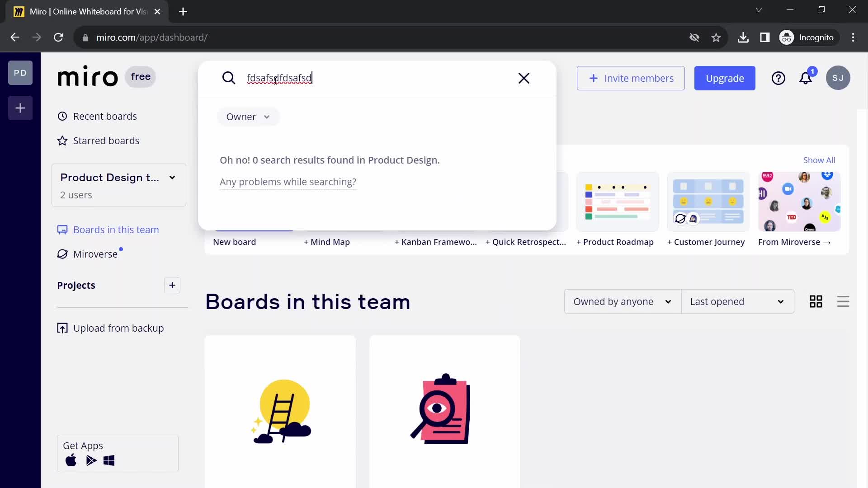Click the Upload from backup option

click(118, 328)
